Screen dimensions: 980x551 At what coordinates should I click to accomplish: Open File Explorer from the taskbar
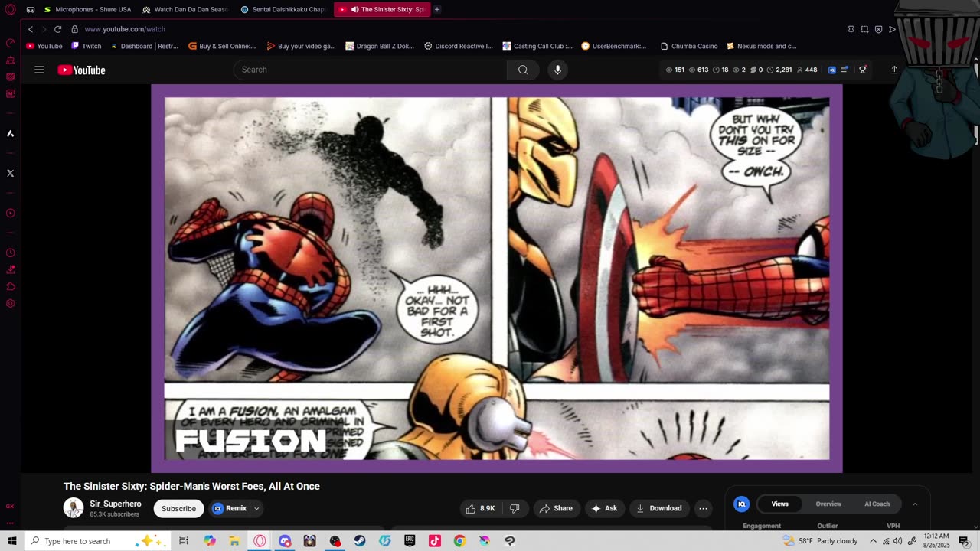pyautogui.click(x=235, y=541)
